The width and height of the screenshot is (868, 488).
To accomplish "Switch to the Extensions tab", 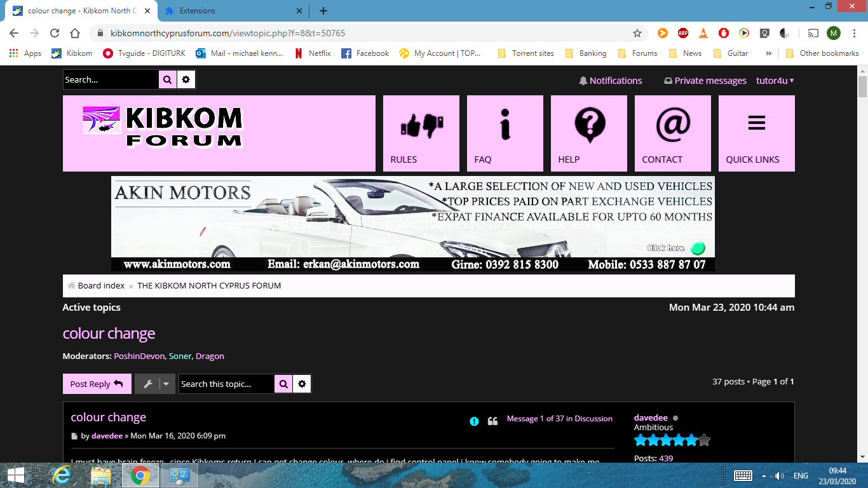I will click(231, 11).
